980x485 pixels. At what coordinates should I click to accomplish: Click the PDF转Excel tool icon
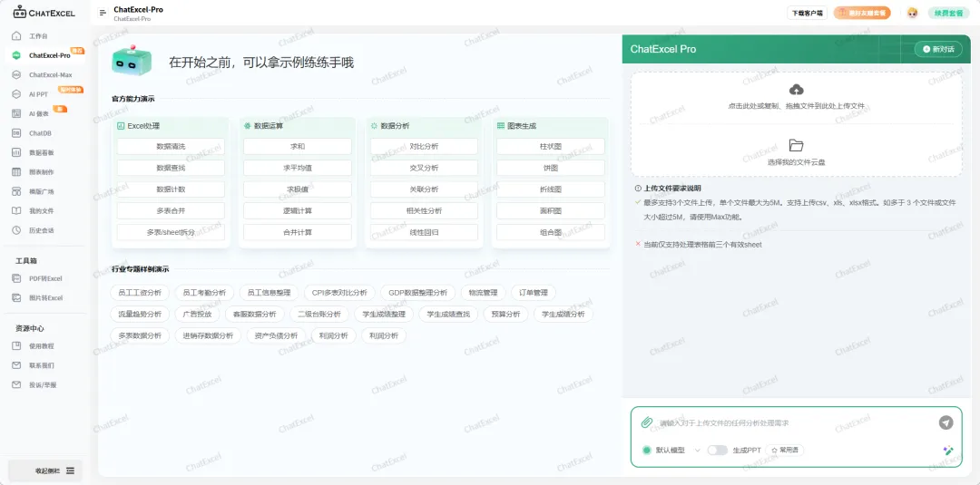[17, 278]
